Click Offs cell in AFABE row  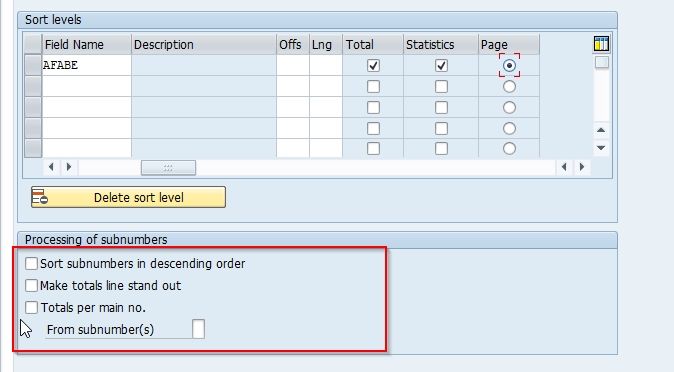293,65
